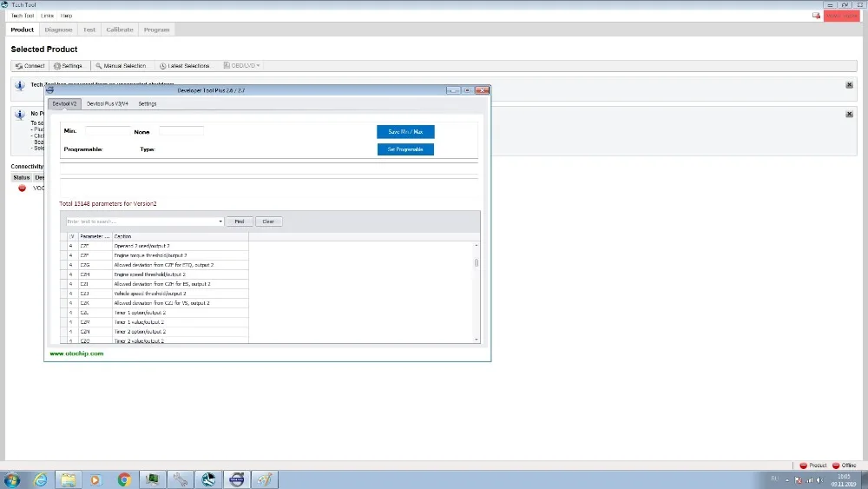Screen dimensions: 868x489
Task: Open the Links menu
Action: point(48,16)
